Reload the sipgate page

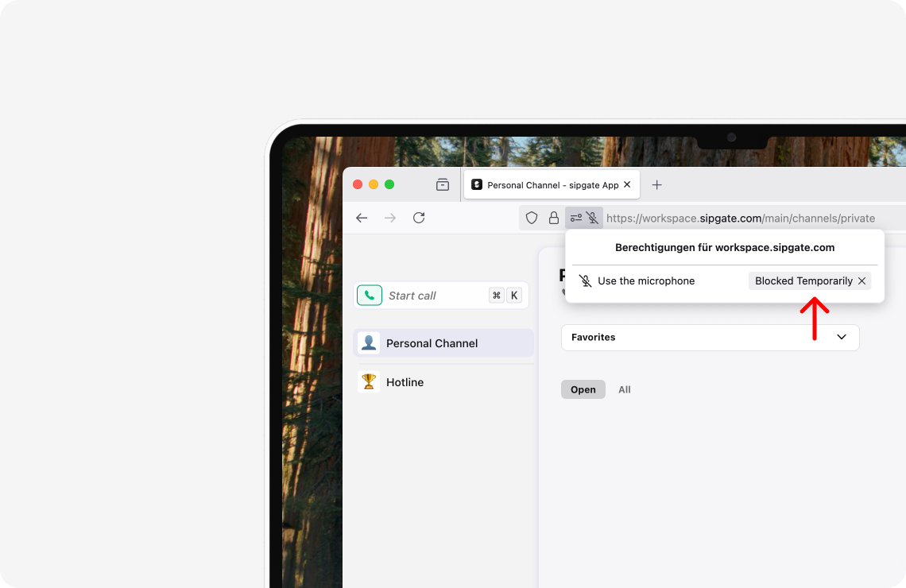[419, 218]
